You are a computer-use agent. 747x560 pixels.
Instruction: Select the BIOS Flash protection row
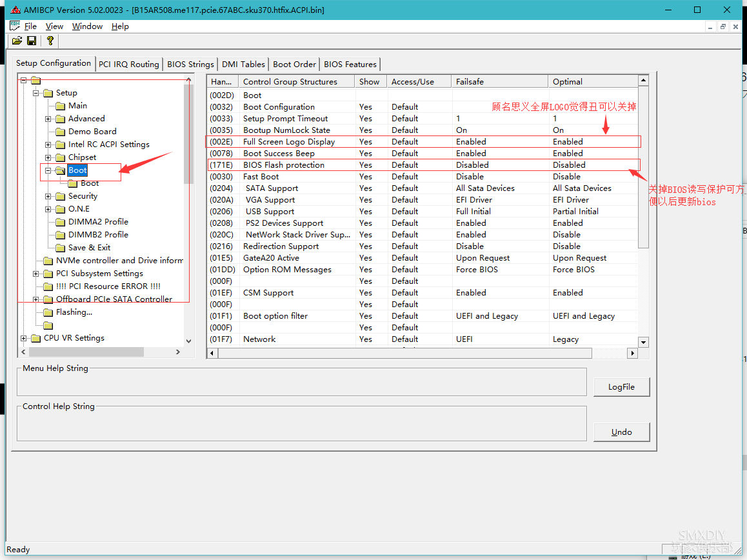(x=424, y=165)
